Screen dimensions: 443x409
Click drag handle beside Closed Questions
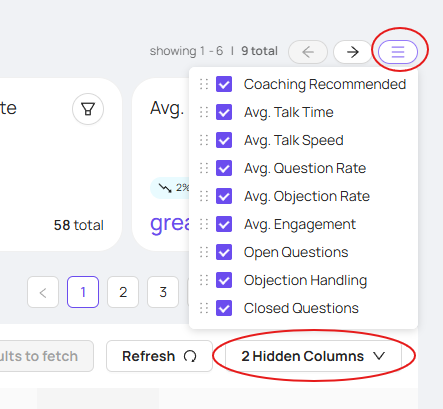[x=204, y=308]
